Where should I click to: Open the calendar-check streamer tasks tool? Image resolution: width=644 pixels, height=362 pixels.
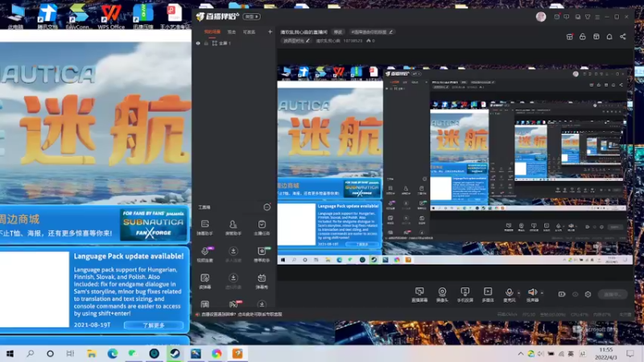tap(262, 227)
